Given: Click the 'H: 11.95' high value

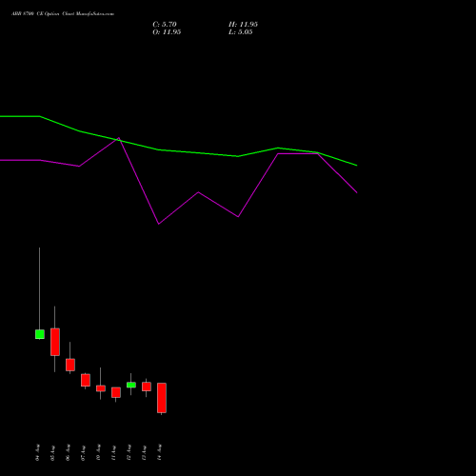Looking at the screenshot, I should [243, 25].
